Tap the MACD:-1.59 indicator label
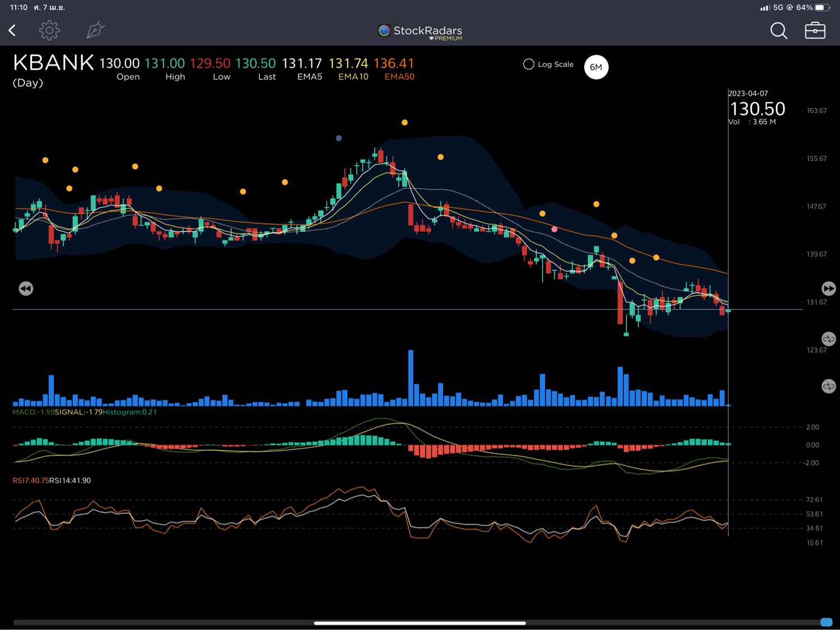840x630 pixels. pos(34,412)
